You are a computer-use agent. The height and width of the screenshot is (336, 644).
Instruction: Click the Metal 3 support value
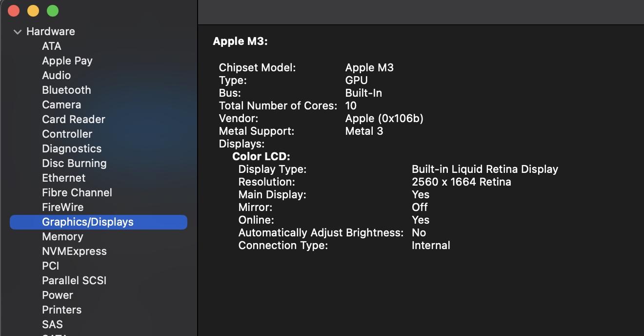pos(364,131)
